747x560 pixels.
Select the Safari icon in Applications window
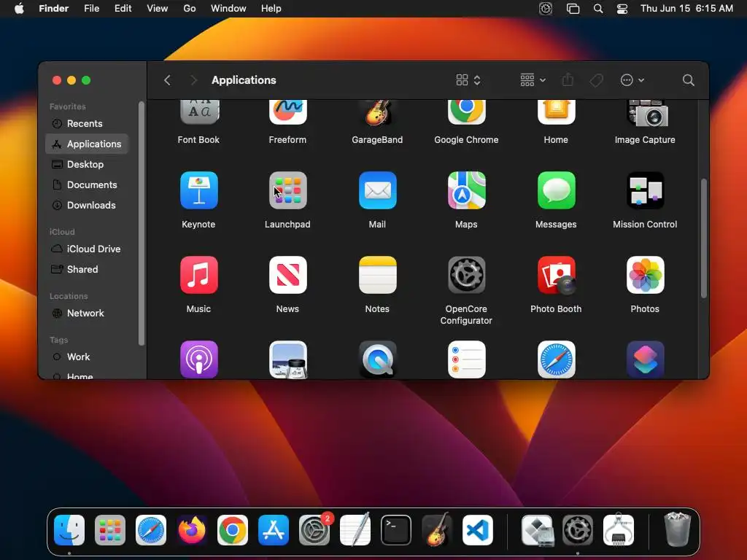pos(556,359)
